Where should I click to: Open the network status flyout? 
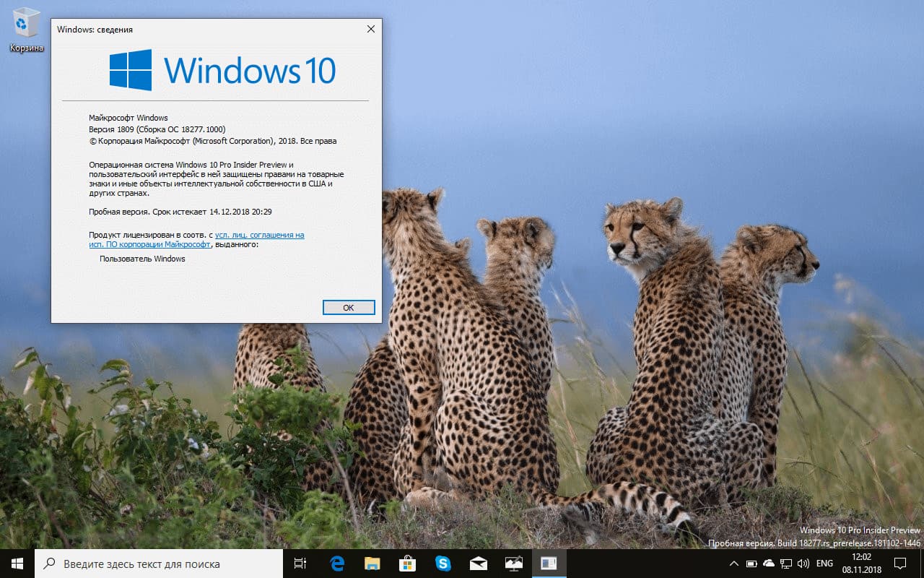tap(785, 564)
